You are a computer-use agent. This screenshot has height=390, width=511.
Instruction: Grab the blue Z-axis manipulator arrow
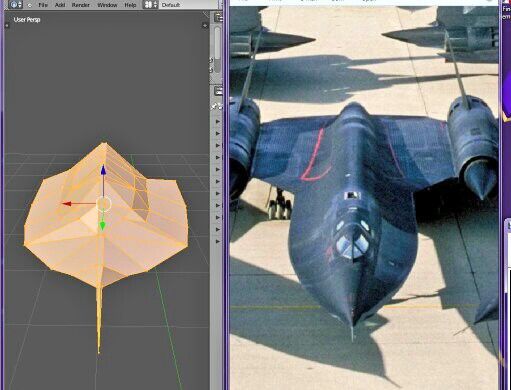(x=103, y=170)
